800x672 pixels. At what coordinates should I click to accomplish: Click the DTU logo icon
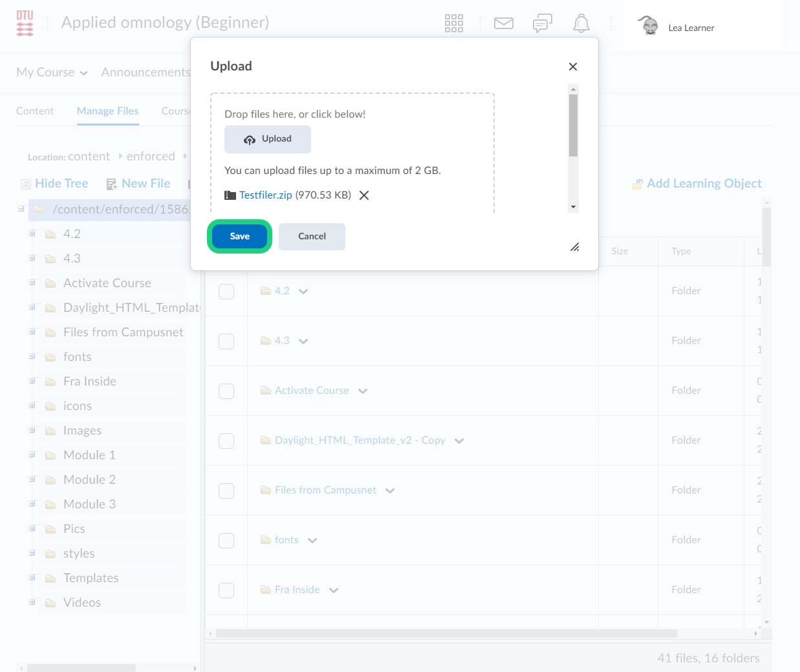coord(25,23)
